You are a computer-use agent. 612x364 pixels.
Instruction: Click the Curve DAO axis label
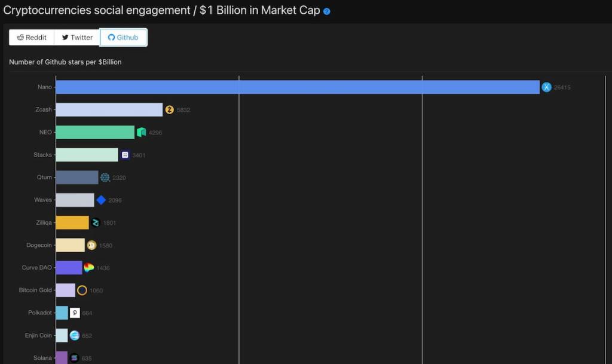coord(36,268)
